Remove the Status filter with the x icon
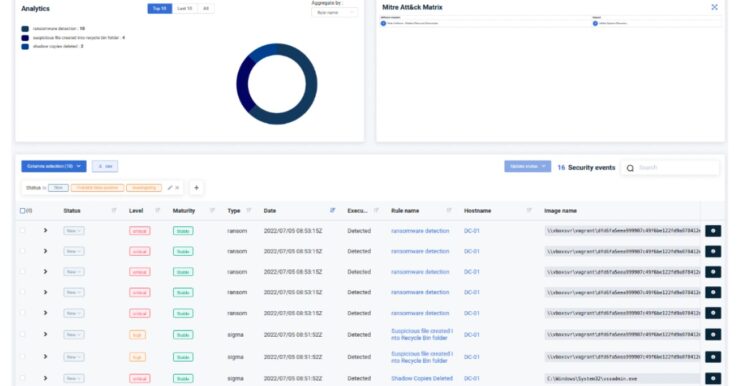 click(177, 188)
